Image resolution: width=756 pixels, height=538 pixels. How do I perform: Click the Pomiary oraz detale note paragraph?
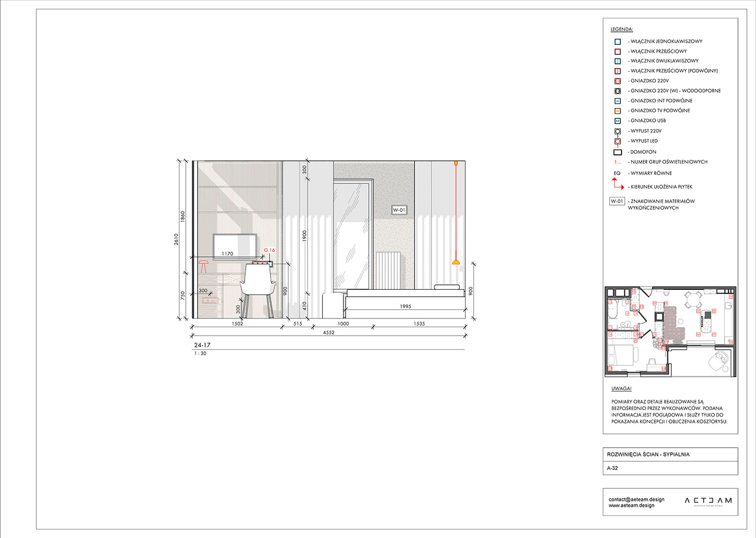pyautogui.click(x=669, y=412)
